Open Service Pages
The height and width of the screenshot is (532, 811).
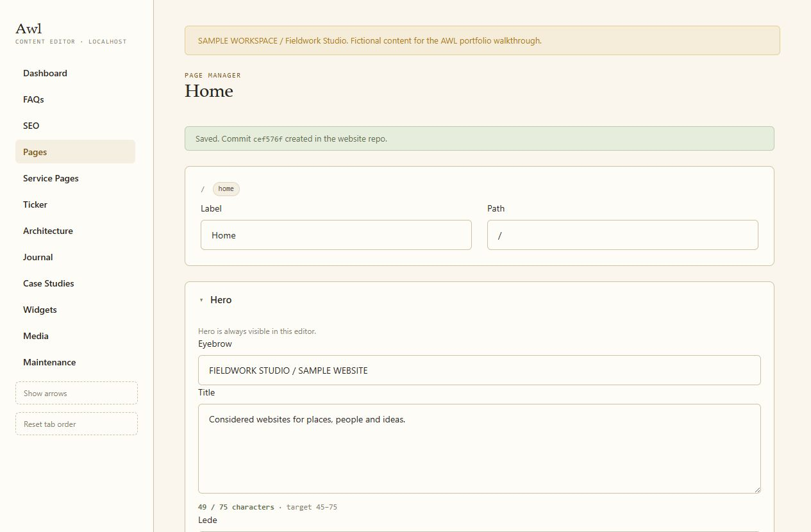coord(75,178)
